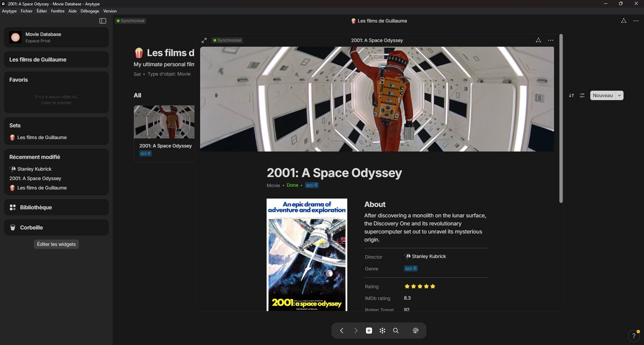Open Corbeille in sidebar
The height and width of the screenshot is (345, 644).
tap(56, 227)
